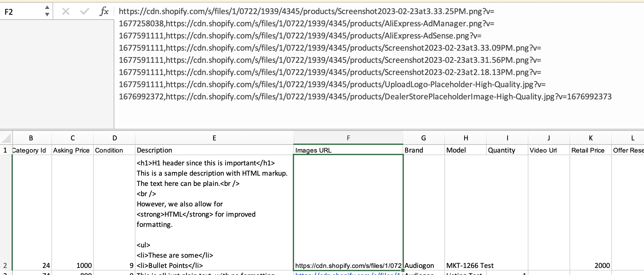Select column K header
This screenshot has width=644, height=275.
tap(591, 138)
